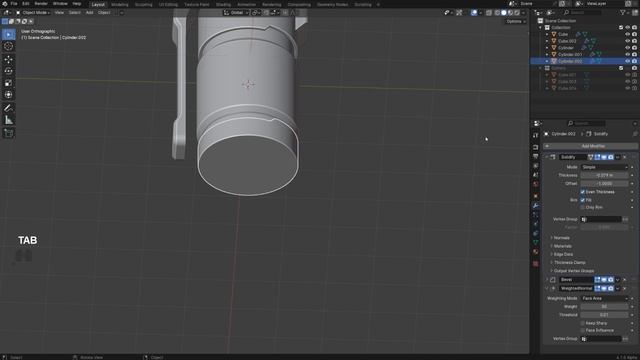
Task: Remove the Bevel modifier
Action: (624, 280)
